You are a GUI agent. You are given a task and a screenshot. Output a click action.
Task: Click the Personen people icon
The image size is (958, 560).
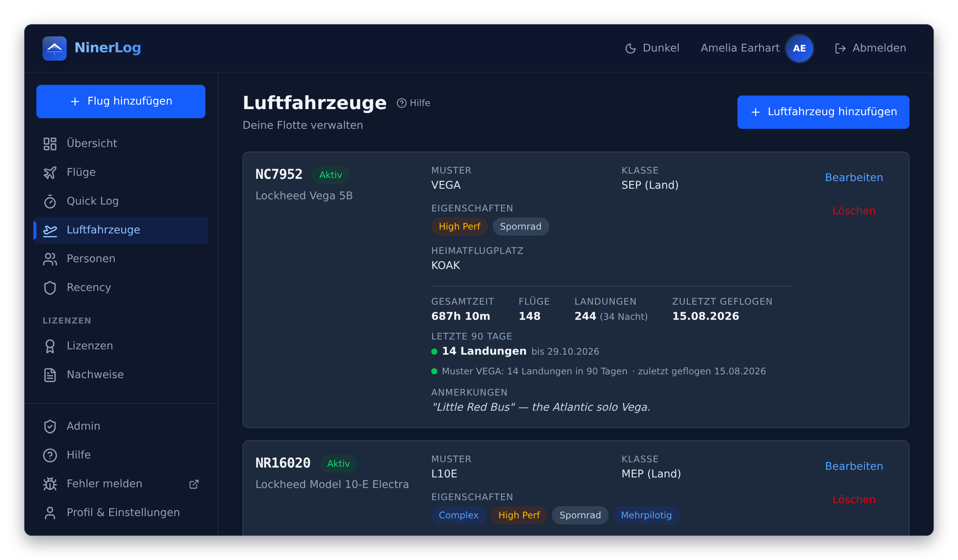50,259
